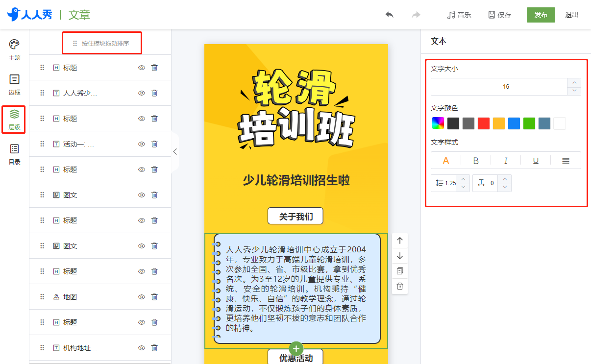This screenshot has height=364, width=591.
Task: Save the article with 保存
Action: 500,15
